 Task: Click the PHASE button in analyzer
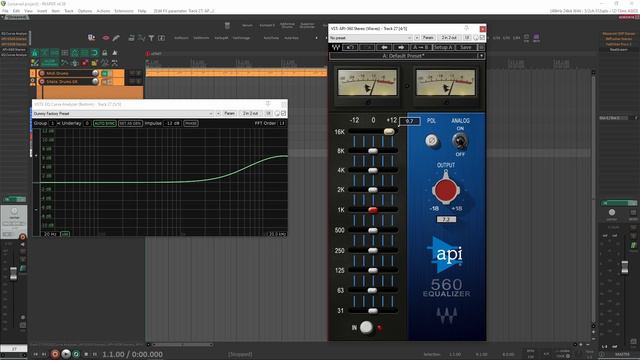[191, 123]
